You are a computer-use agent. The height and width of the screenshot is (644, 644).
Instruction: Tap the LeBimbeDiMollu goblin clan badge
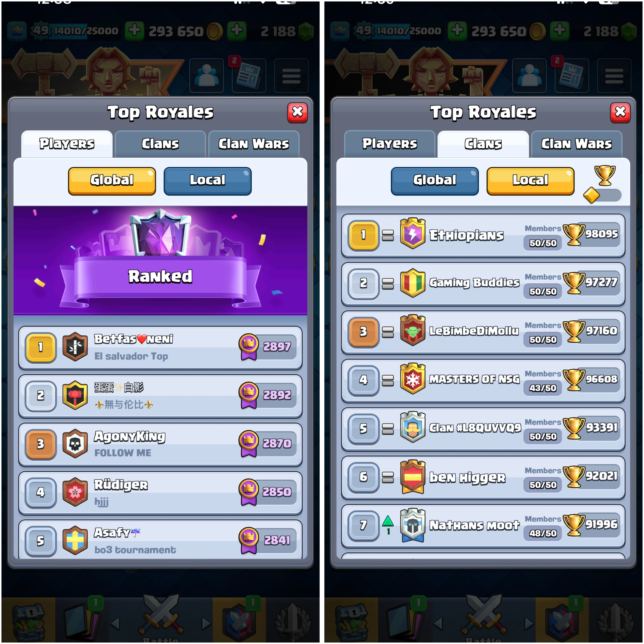click(412, 330)
